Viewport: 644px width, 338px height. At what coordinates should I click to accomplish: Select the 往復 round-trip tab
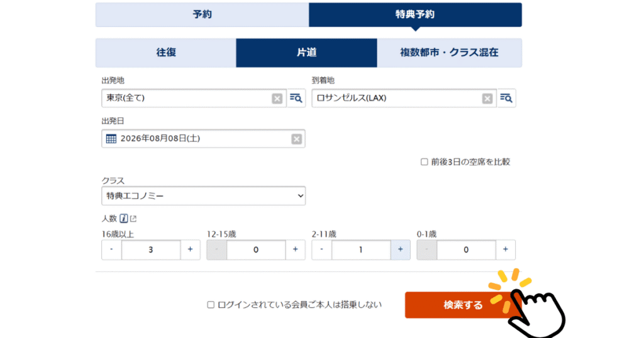tap(166, 53)
